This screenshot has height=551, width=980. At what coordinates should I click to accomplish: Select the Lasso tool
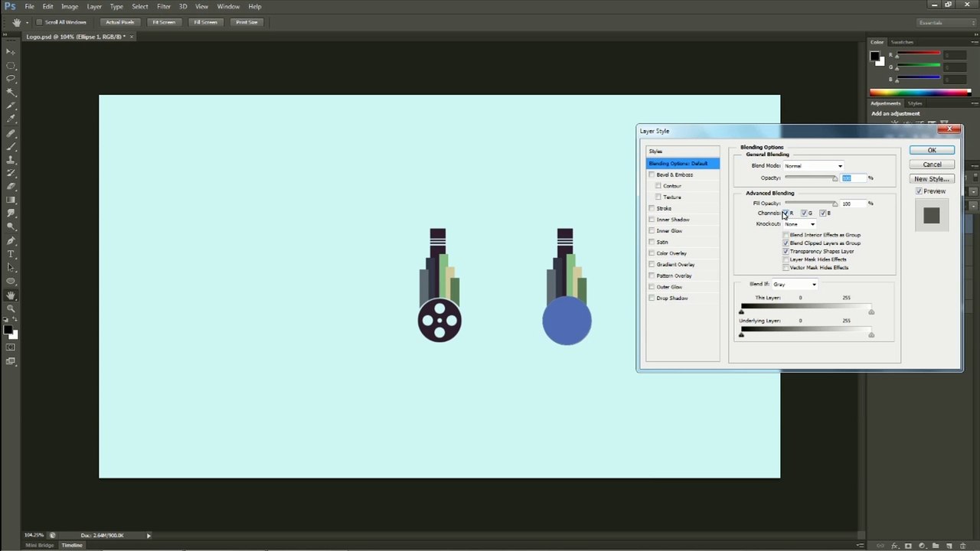(x=11, y=78)
